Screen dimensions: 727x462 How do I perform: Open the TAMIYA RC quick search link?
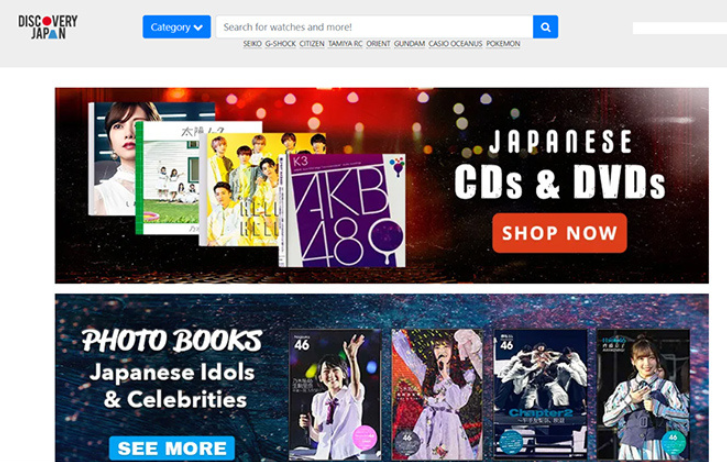click(x=345, y=44)
